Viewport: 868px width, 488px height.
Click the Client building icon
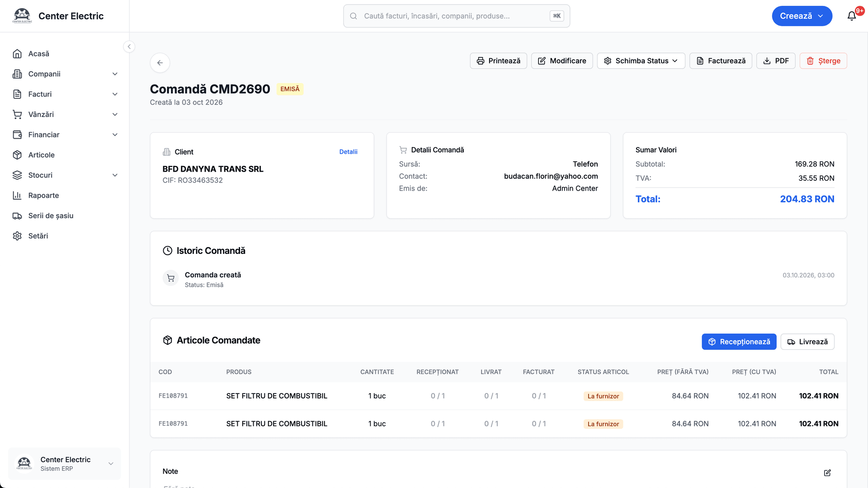166,152
